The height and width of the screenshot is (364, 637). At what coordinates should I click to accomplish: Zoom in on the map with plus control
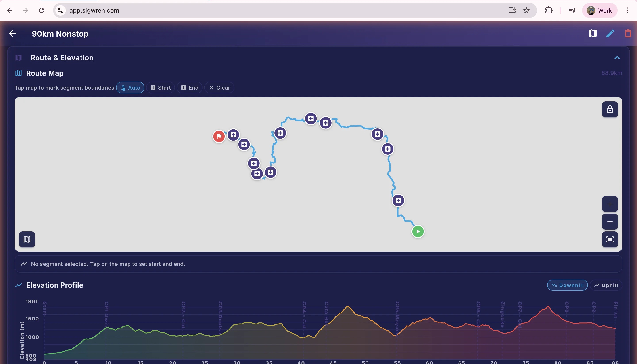pos(610,204)
